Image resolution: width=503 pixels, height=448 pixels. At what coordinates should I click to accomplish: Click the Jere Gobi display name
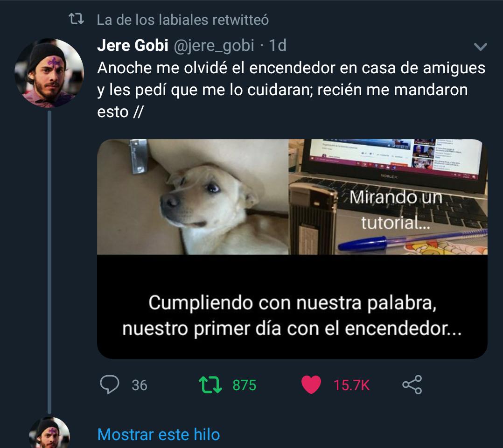tap(133, 45)
